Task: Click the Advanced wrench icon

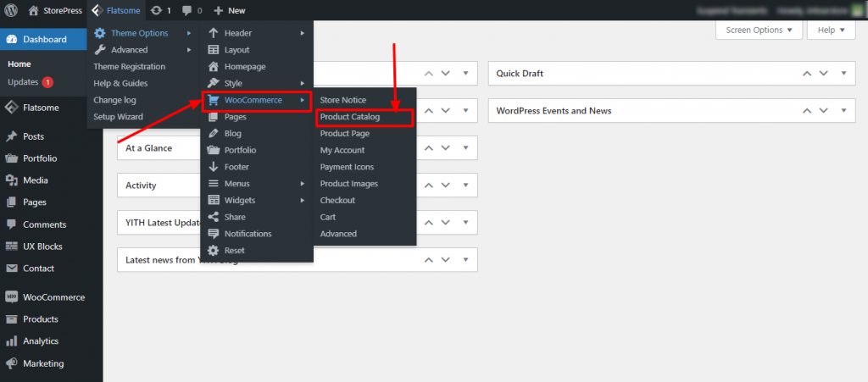Action: pos(100,50)
